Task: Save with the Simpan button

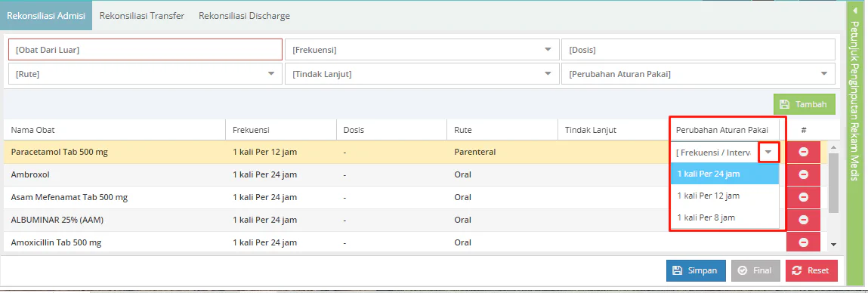Action: click(x=696, y=271)
